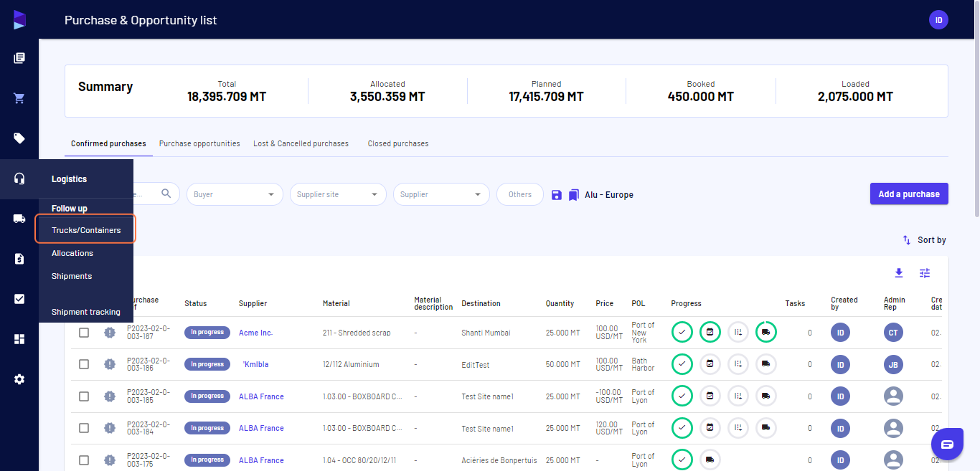Screen dimensions: 980x471
Task: Select the headset Logistics sidebar icon
Action: click(x=19, y=179)
